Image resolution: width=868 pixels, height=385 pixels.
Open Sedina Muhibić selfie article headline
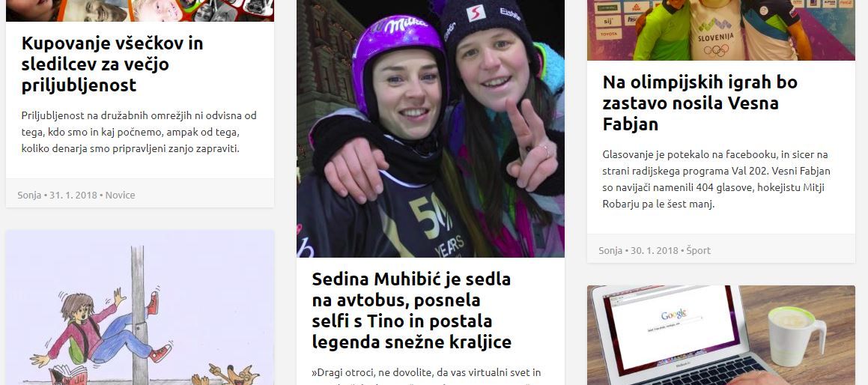point(411,310)
